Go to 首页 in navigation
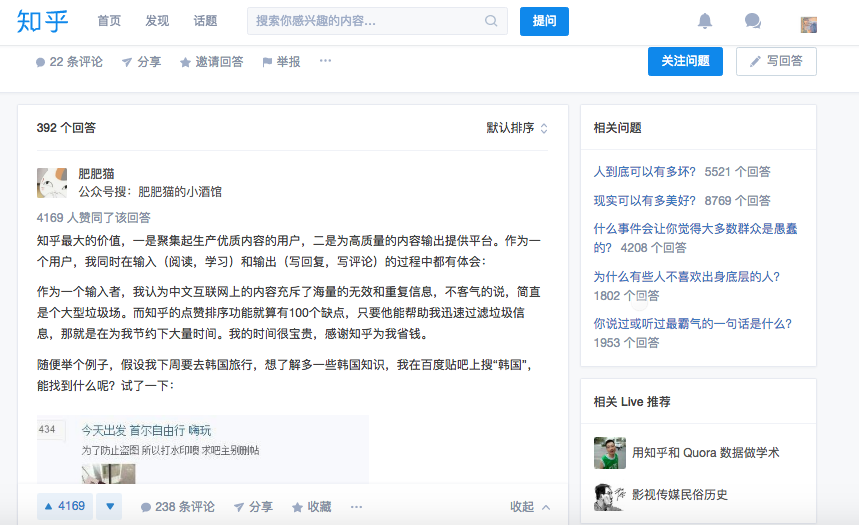Image resolution: width=859 pixels, height=525 pixels. point(109,21)
